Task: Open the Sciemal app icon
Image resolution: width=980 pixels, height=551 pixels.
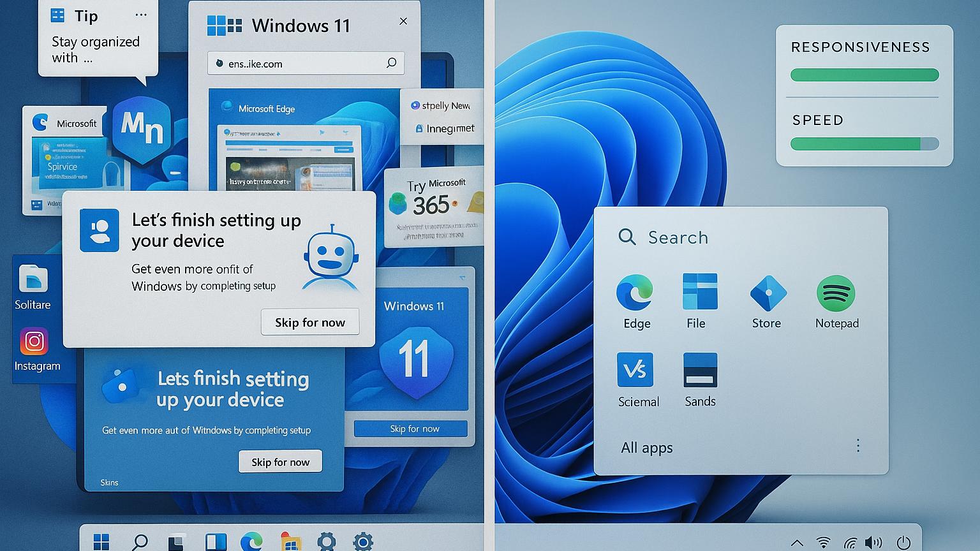Action: click(635, 371)
